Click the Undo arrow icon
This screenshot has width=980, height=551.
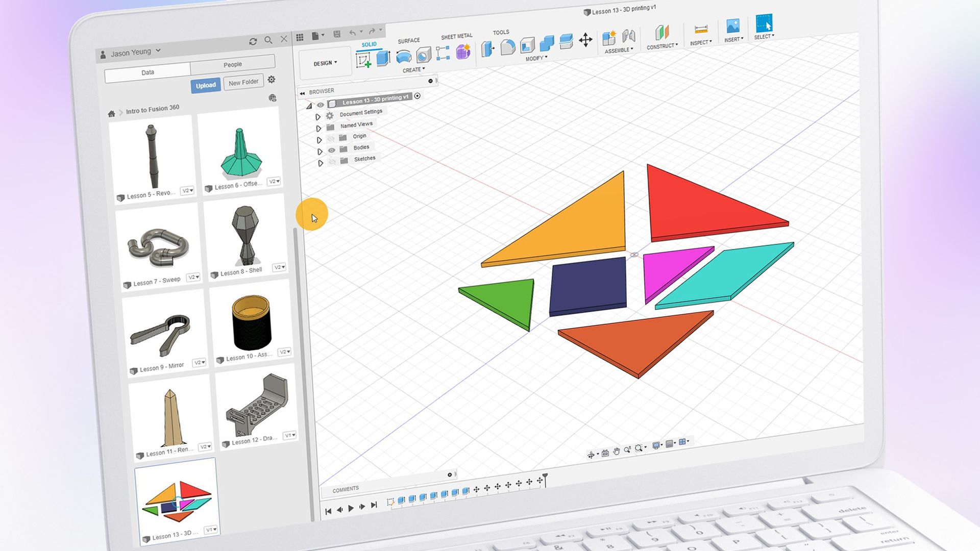tap(353, 33)
